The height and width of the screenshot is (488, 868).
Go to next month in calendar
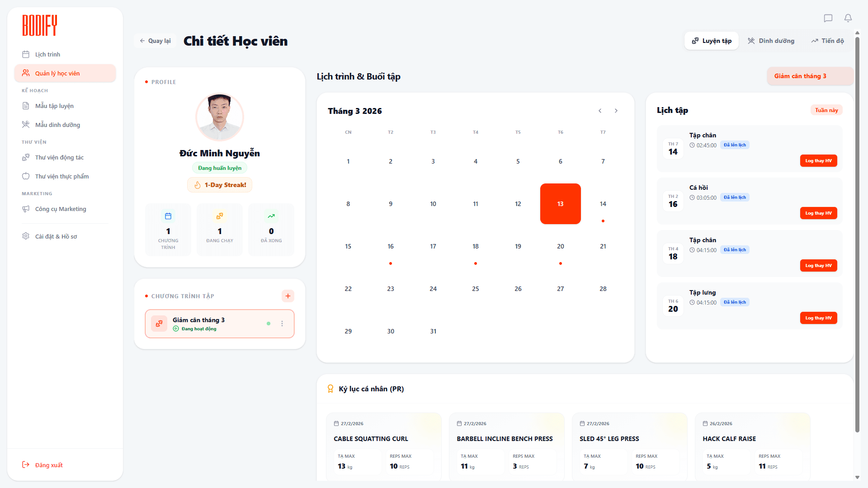tap(616, 111)
